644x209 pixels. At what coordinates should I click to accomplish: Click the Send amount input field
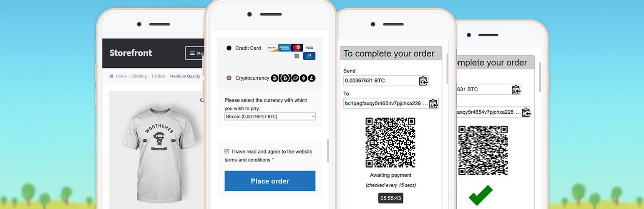pyautogui.click(x=380, y=81)
